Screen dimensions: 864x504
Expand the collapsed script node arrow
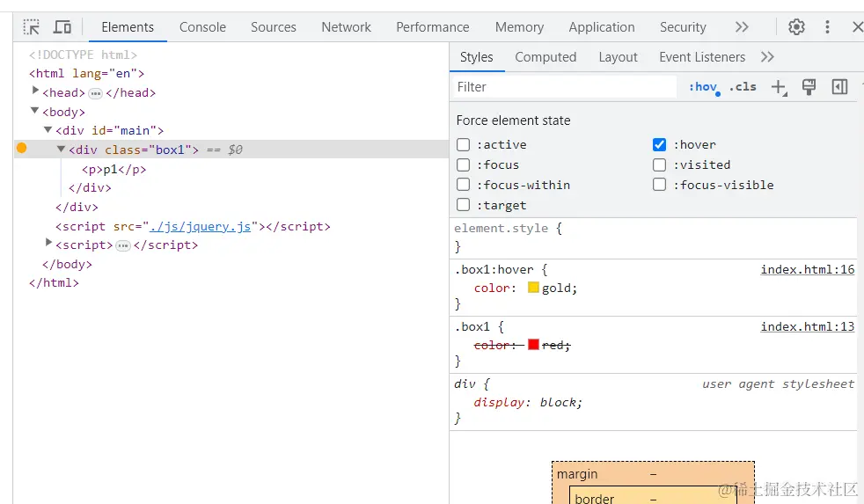(x=48, y=243)
